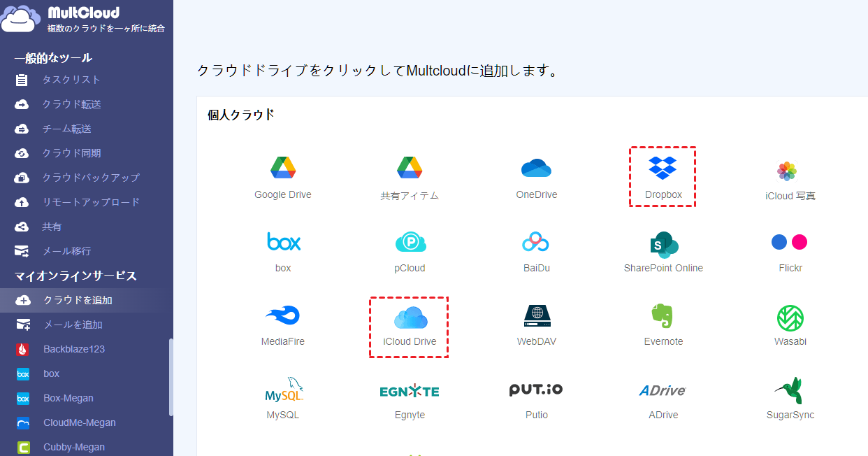This screenshot has height=456, width=868.
Task: Choose the iCloud 写真 flower icon
Action: tap(787, 171)
